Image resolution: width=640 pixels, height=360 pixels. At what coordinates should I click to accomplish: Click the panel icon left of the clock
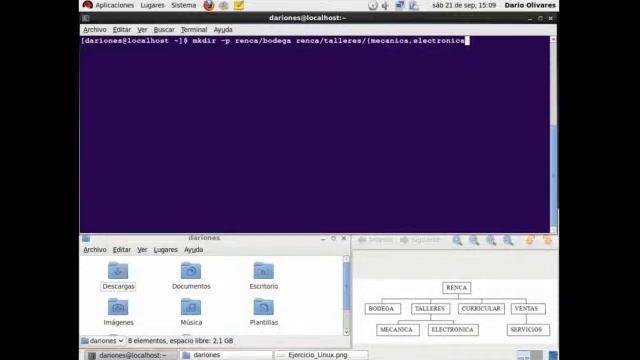(414, 5)
